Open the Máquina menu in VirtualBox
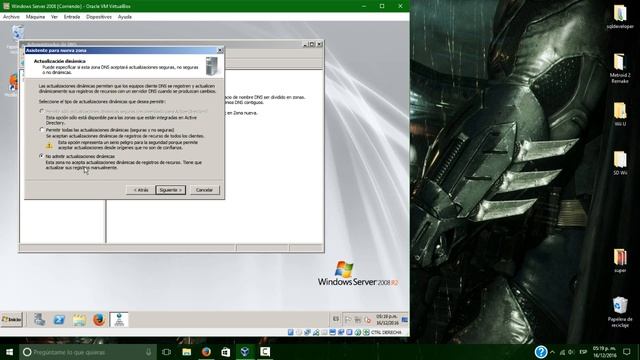The width and height of the screenshot is (640, 360). tap(35, 17)
